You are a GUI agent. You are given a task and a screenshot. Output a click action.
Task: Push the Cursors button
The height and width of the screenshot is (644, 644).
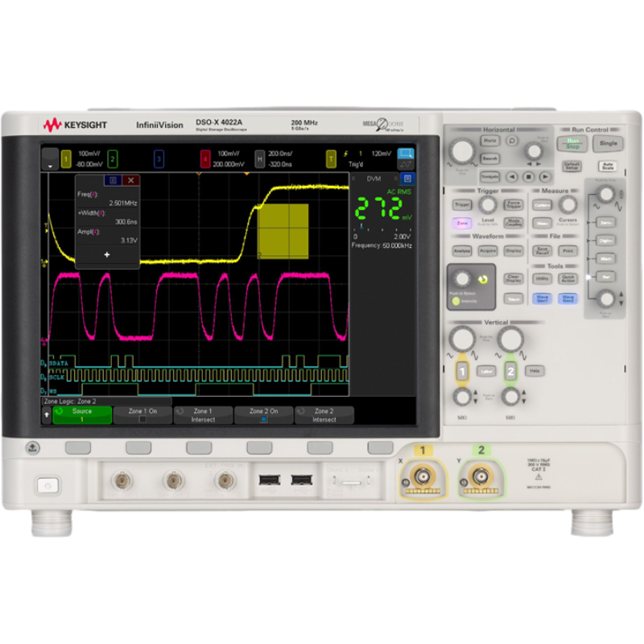point(542,205)
